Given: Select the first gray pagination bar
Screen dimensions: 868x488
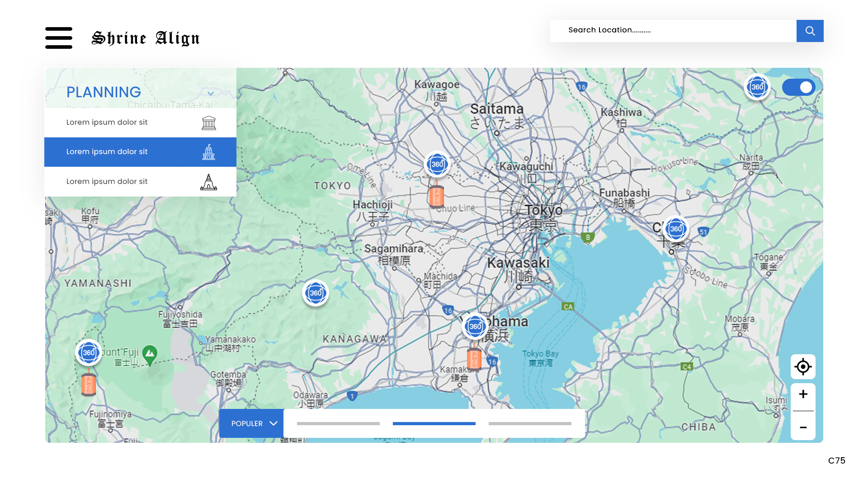Looking at the screenshot, I should (x=338, y=423).
